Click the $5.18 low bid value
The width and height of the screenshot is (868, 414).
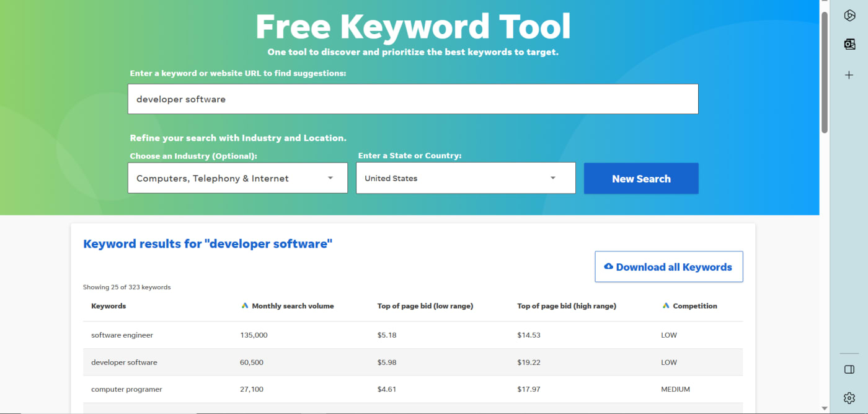click(386, 335)
